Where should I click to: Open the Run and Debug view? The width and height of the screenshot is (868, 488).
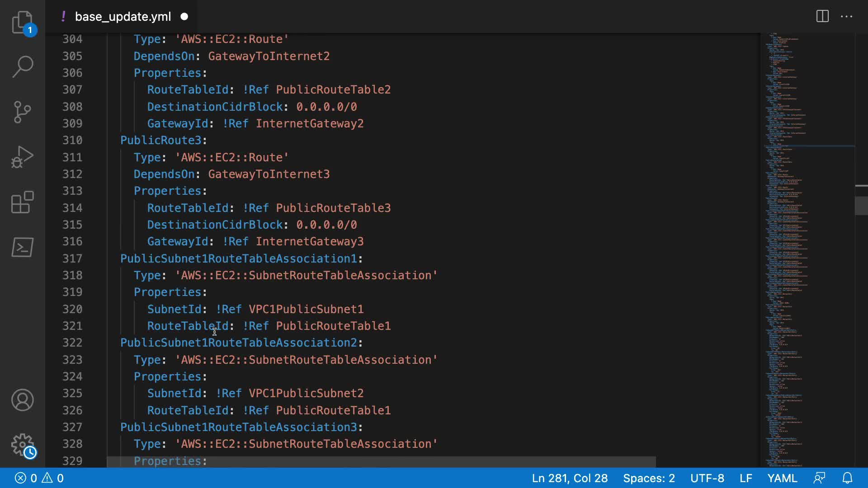tap(22, 157)
